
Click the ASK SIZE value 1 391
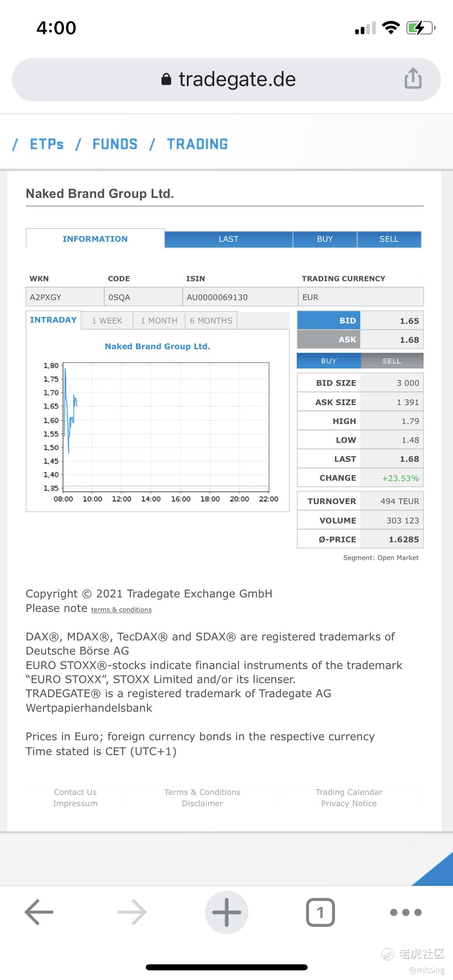(407, 402)
